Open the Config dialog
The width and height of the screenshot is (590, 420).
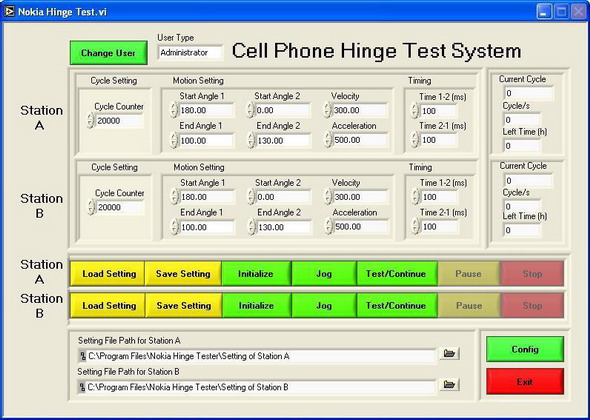(525, 349)
